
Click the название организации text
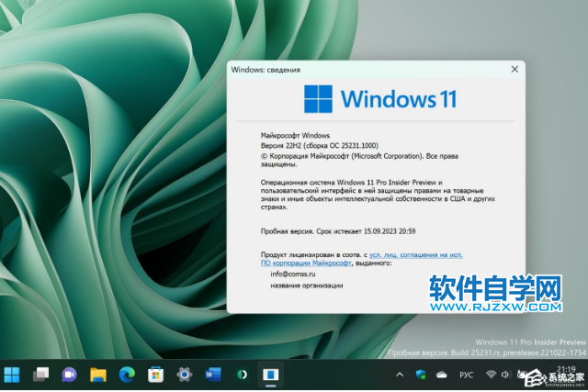[307, 286]
